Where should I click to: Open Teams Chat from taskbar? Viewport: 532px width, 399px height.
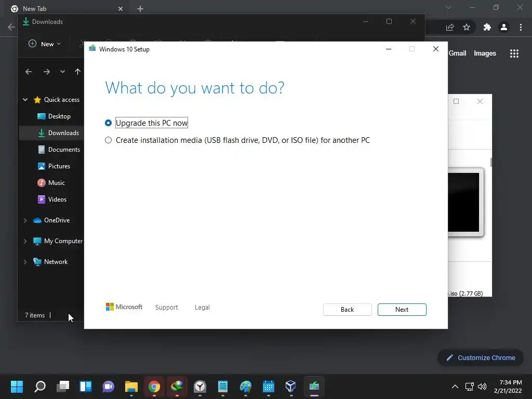pyautogui.click(x=108, y=386)
